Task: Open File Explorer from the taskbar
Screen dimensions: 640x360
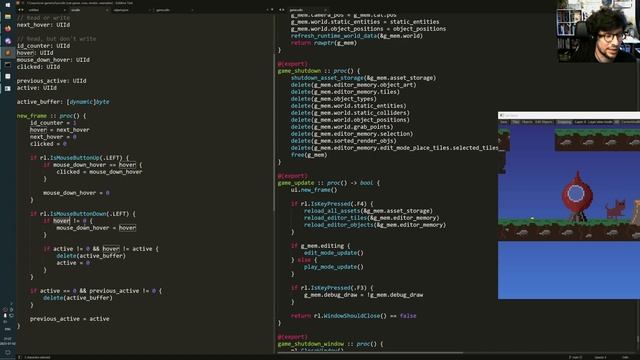Action: [x=8, y=17]
